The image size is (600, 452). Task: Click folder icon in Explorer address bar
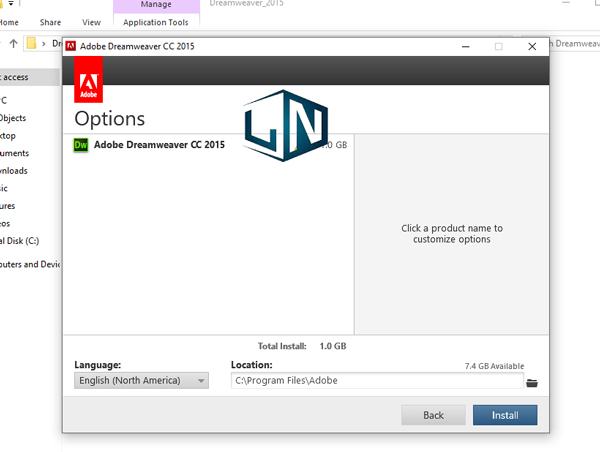tap(31, 43)
